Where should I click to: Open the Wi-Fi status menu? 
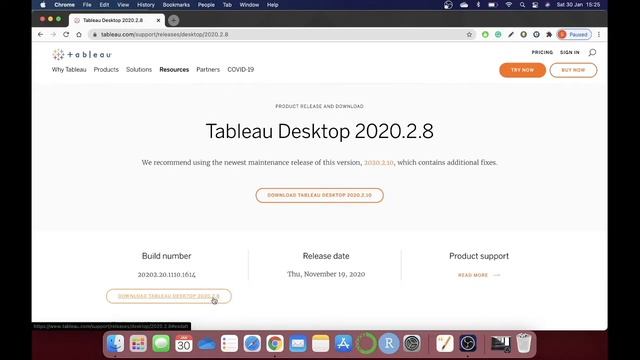click(x=509, y=5)
